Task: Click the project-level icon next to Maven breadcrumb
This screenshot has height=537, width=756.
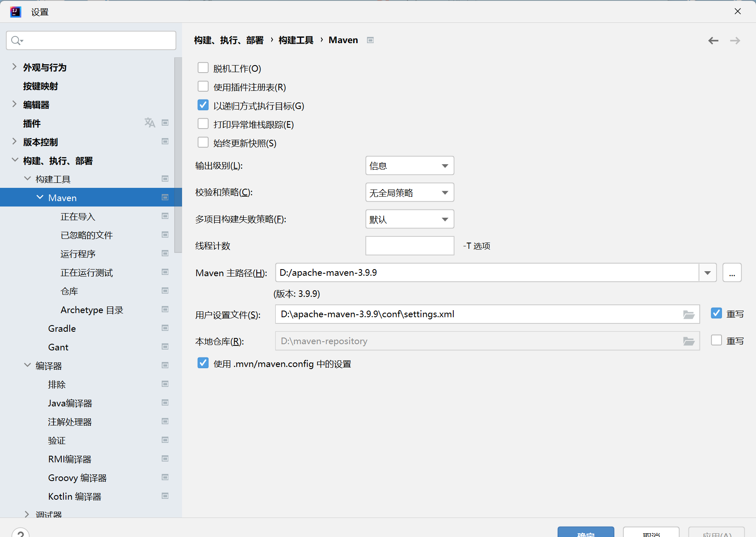Action: coord(370,40)
